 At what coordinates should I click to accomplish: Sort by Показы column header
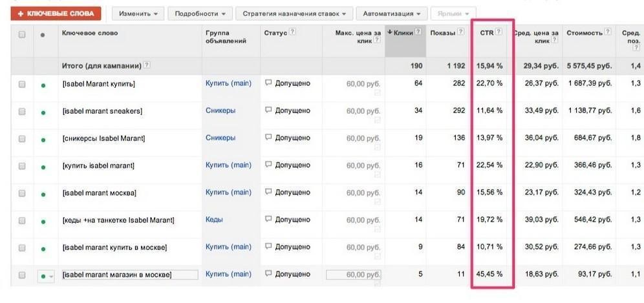pyautogui.click(x=443, y=33)
